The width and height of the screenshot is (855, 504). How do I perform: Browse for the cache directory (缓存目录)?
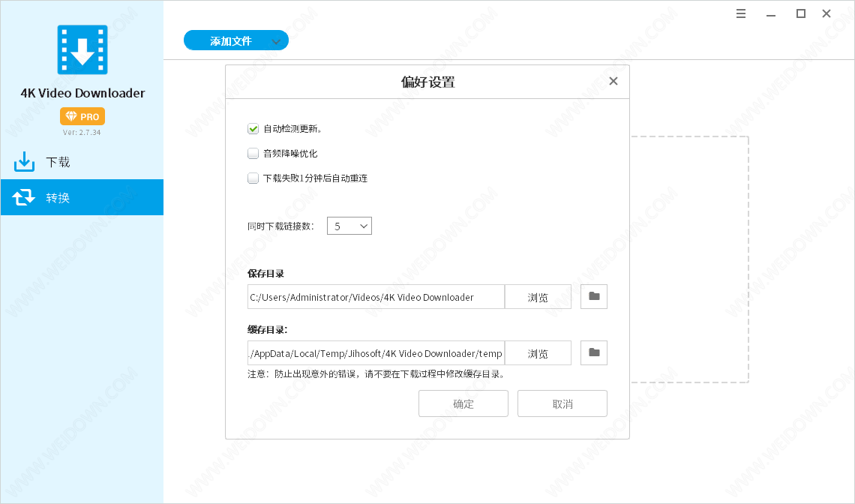[x=538, y=353]
